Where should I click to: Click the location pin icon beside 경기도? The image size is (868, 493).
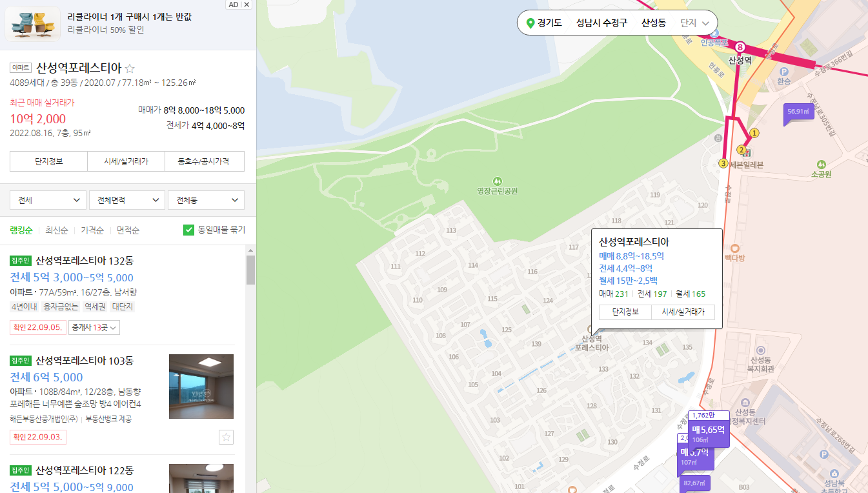530,23
